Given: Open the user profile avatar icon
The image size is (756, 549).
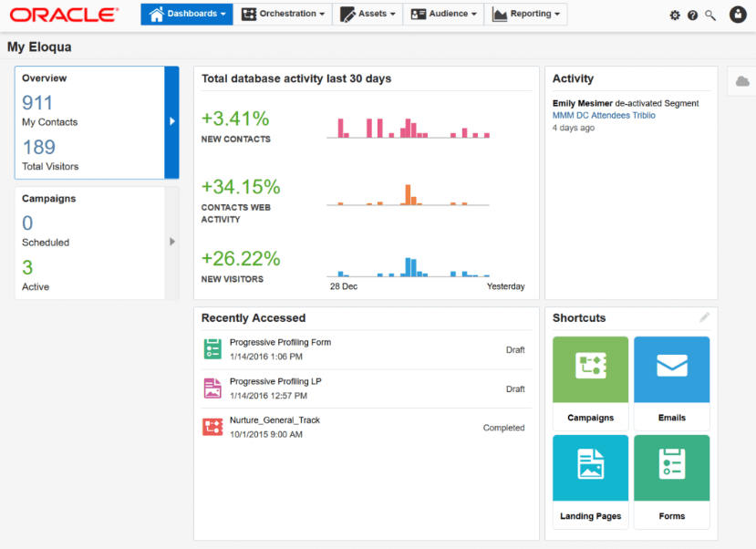Looking at the screenshot, I should pos(738,15).
